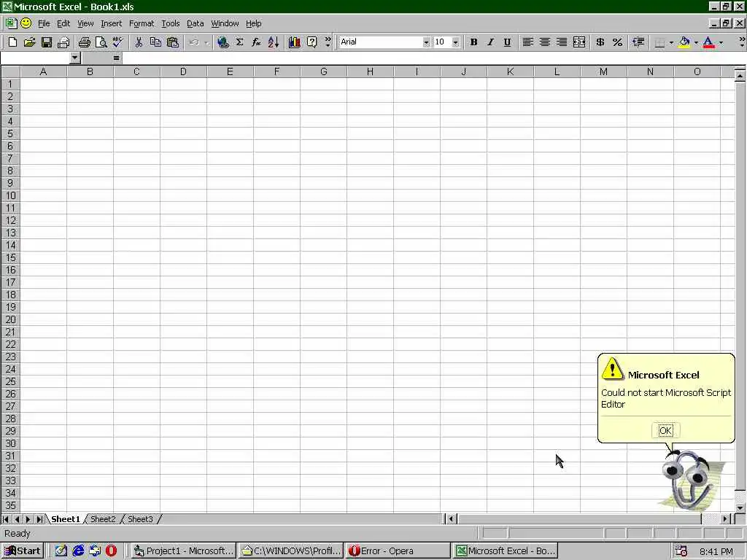
Task: Apply Currency style with dollar icon
Action: 600,42
